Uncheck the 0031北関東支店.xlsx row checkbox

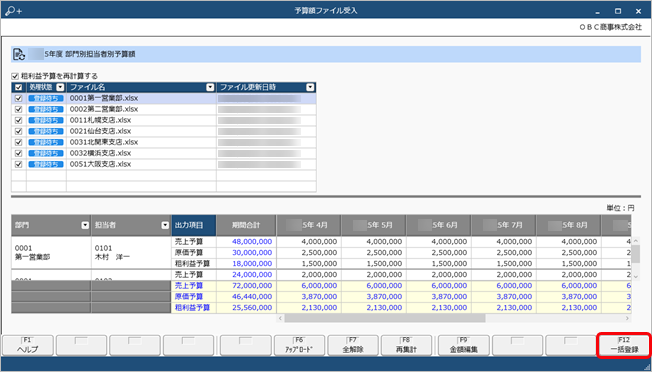coord(18,142)
